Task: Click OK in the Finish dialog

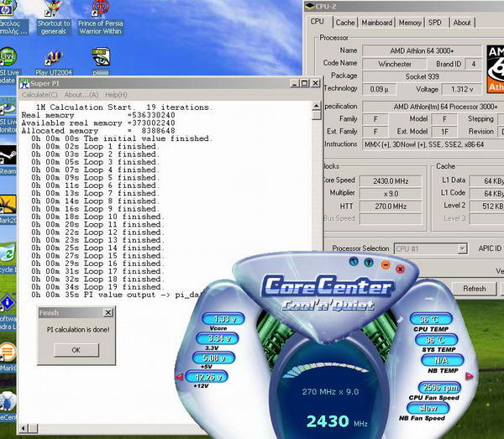Action: coord(76,350)
